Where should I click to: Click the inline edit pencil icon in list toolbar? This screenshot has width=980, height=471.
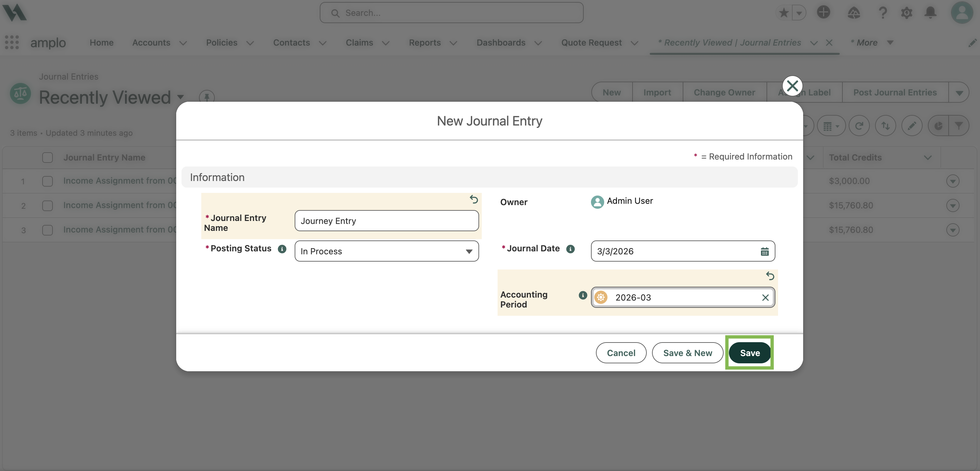tap(912, 126)
